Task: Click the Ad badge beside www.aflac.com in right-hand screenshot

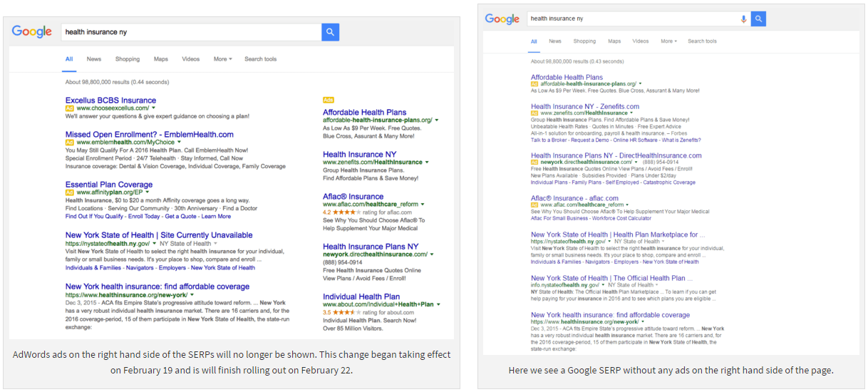Action: tap(534, 205)
